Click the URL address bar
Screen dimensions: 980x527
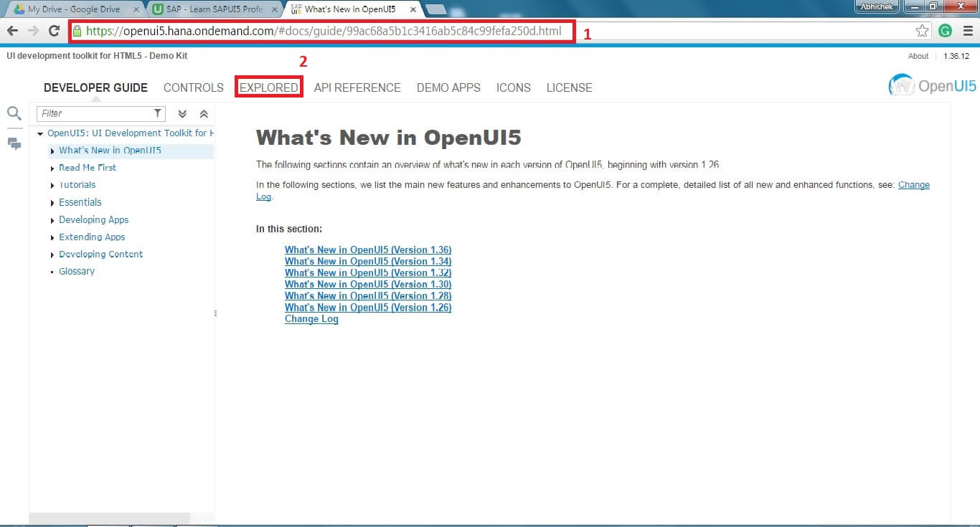495,31
